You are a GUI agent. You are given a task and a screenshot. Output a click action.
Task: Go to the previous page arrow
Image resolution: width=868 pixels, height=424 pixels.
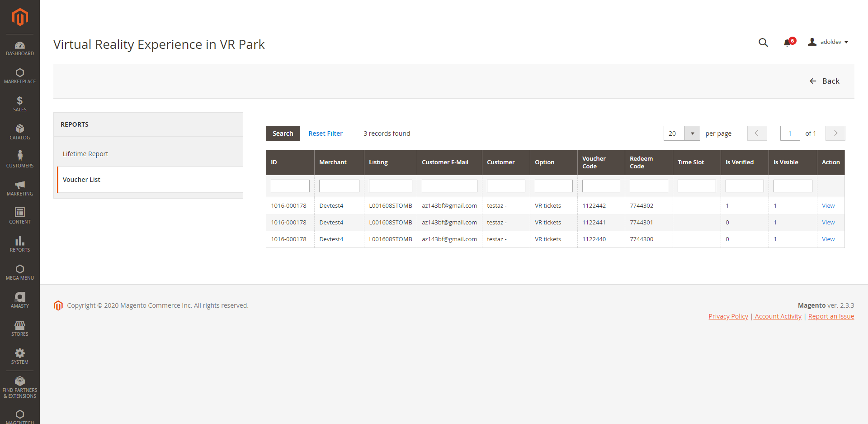coord(757,133)
